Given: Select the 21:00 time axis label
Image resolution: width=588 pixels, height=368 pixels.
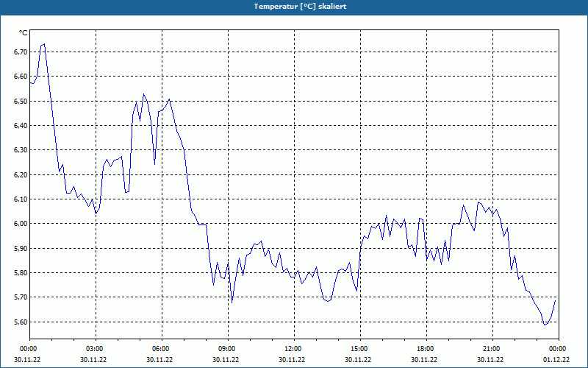Looking at the screenshot, I should (491, 349).
